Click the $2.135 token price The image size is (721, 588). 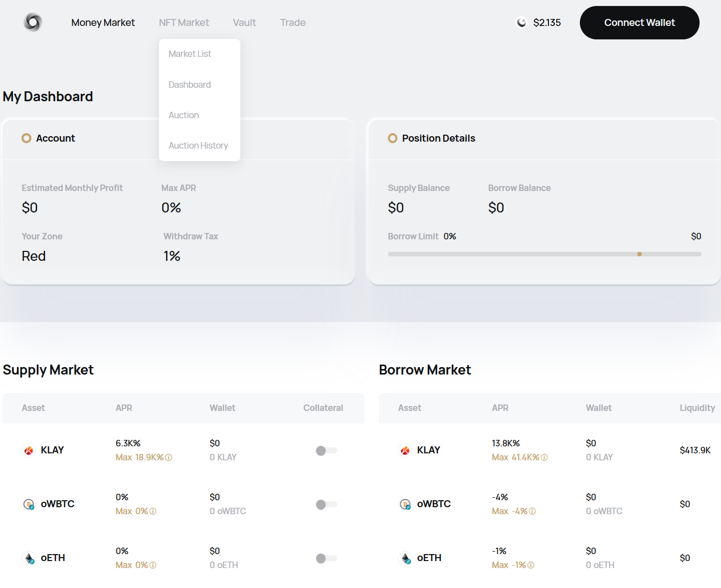pyautogui.click(x=547, y=22)
